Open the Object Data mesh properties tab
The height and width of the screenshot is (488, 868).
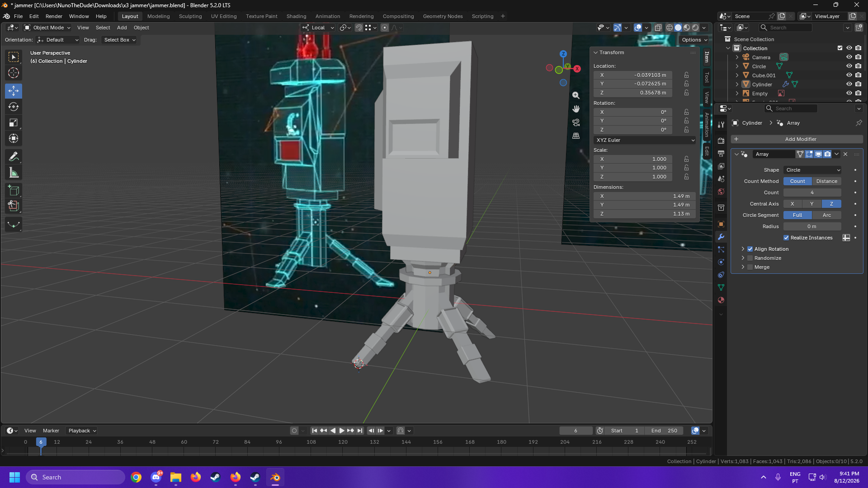(721, 287)
